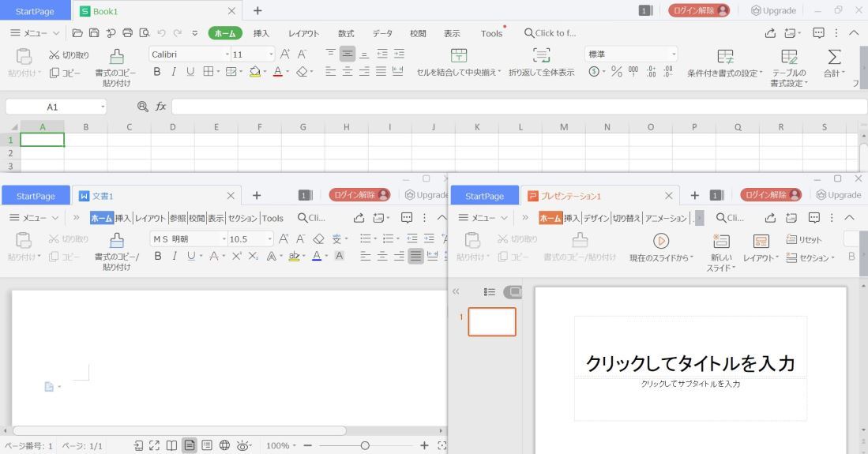Start slideshow from current slide icon
The height and width of the screenshot is (454, 868).
(661, 241)
